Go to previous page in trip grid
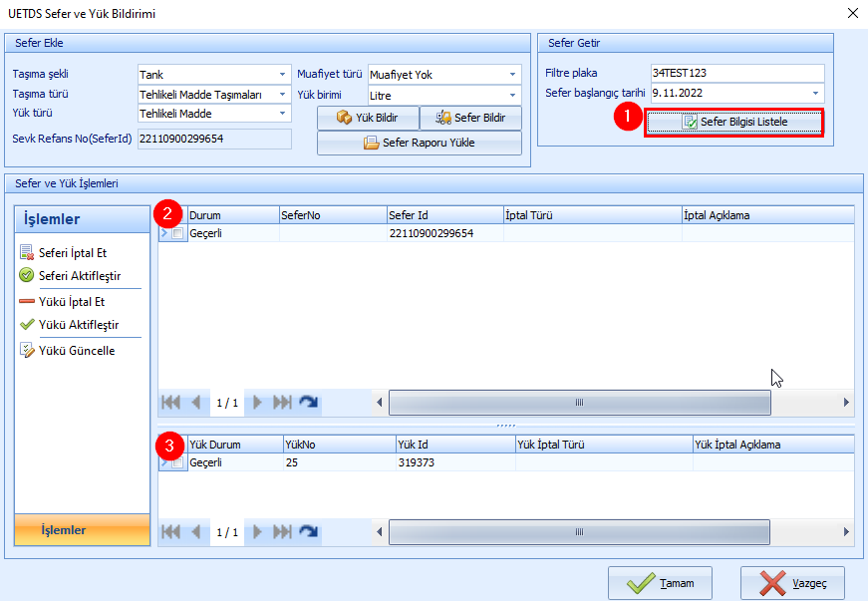This screenshot has width=868, height=601. 196,403
